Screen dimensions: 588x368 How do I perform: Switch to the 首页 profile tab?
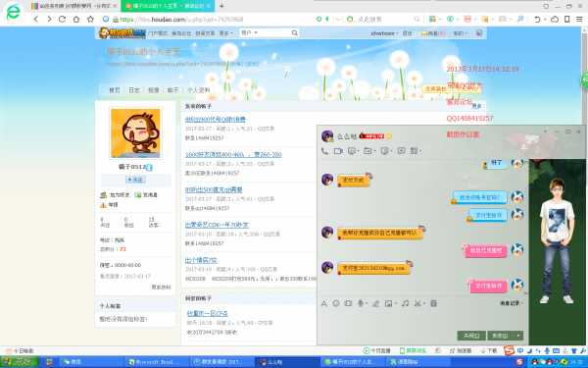[x=115, y=90]
